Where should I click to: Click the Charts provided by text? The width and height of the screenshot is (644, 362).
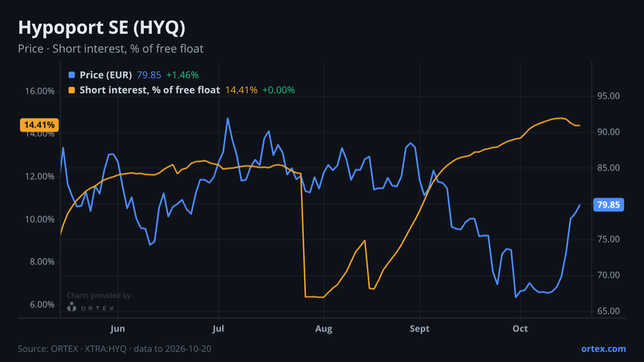pyautogui.click(x=99, y=295)
